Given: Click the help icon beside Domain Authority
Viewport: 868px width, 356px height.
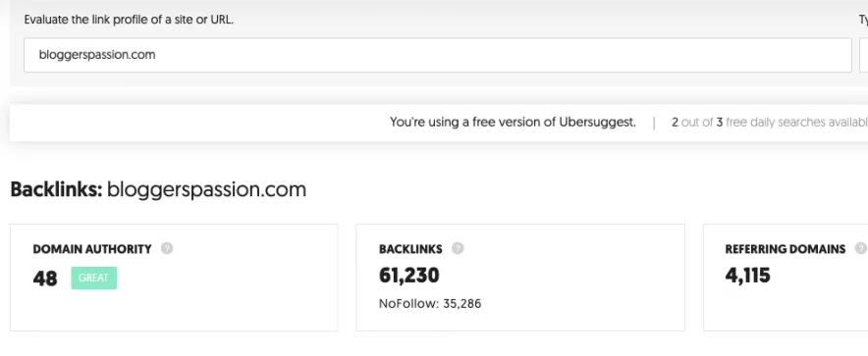Looking at the screenshot, I should [x=167, y=248].
